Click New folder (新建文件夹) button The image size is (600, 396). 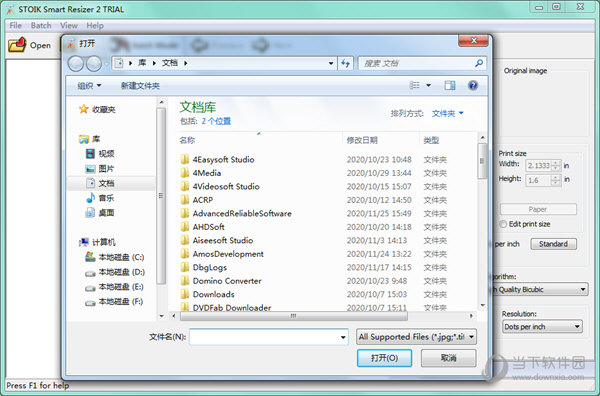click(140, 85)
